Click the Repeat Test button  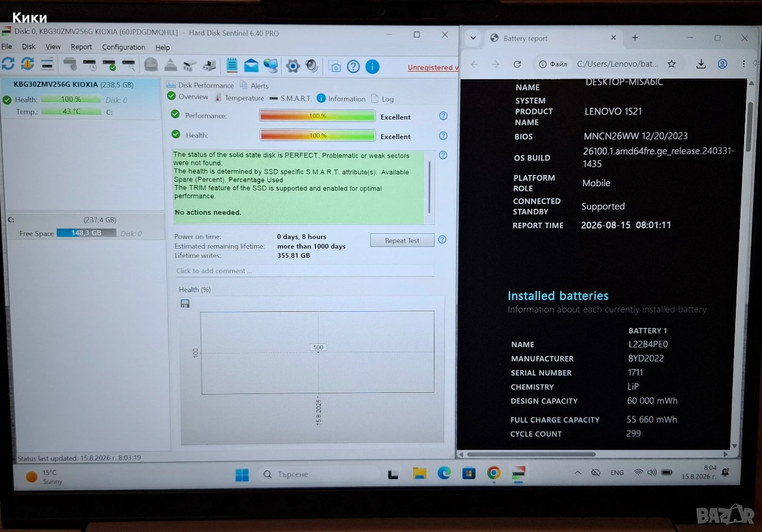tap(402, 240)
